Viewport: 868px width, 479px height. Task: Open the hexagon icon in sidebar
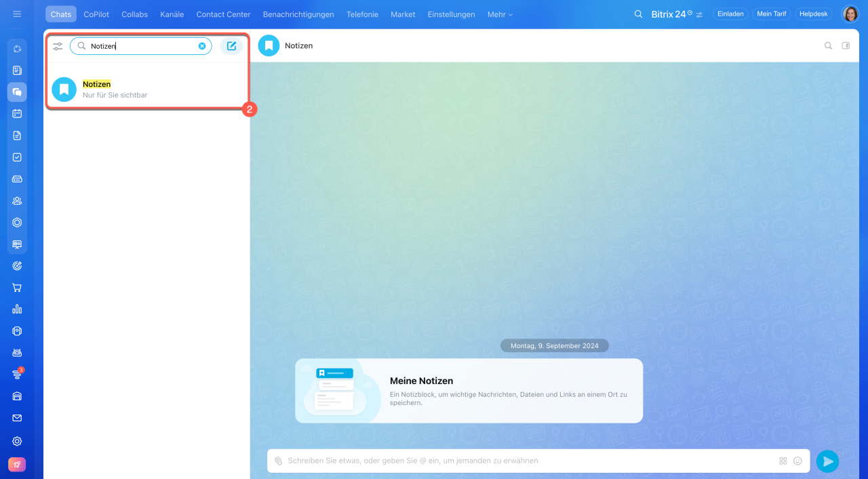17,223
